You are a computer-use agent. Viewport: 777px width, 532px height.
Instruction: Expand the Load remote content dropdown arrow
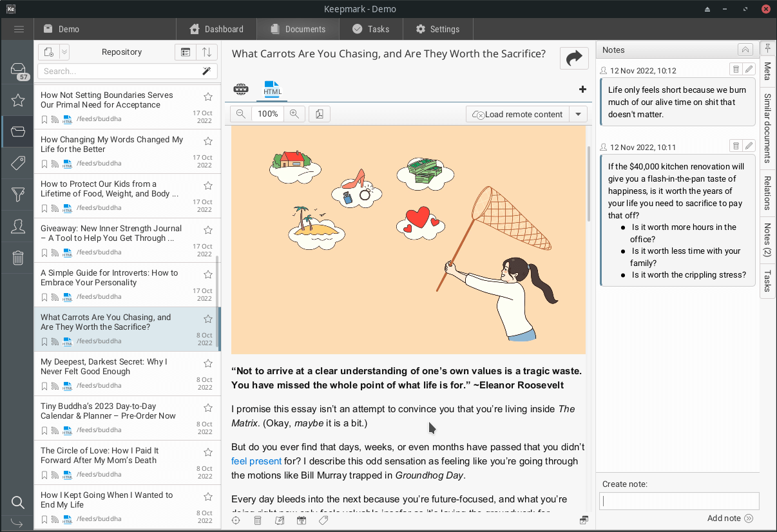578,114
